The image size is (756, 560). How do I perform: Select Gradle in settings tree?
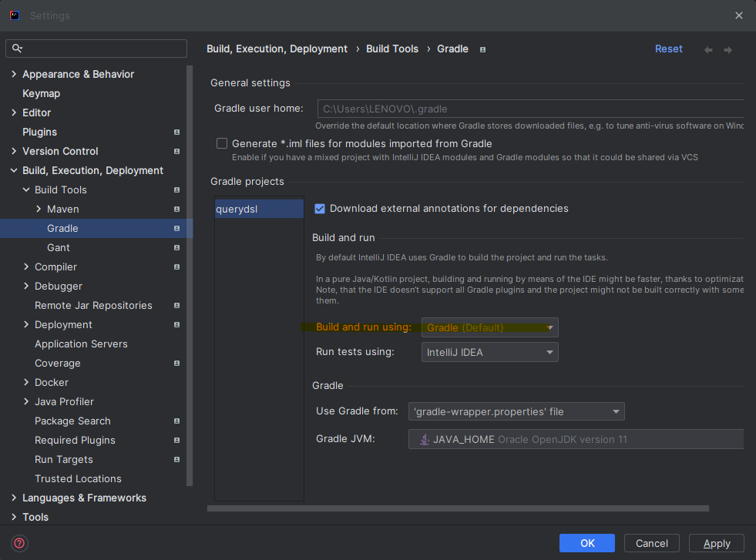coord(93,229)
